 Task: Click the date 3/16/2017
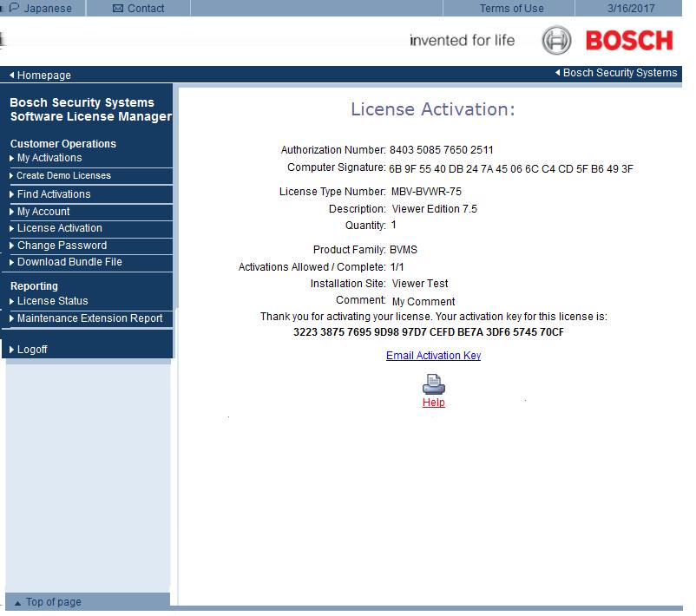pyautogui.click(x=631, y=9)
